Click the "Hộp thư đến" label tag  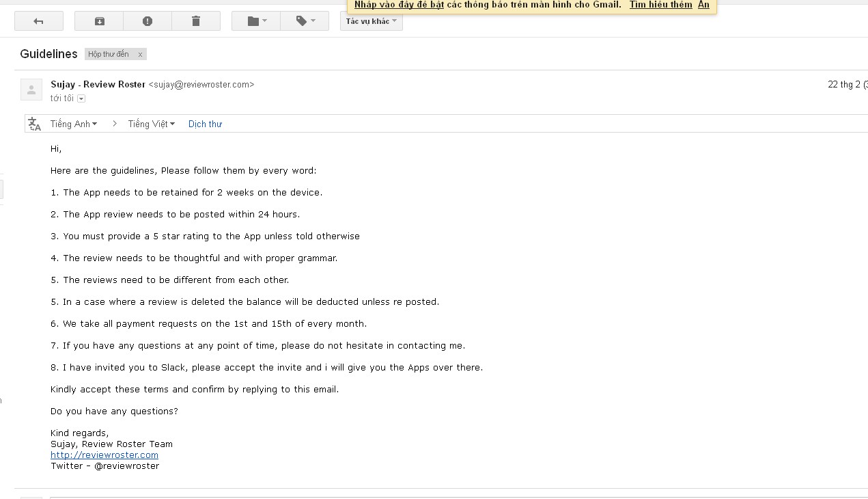point(109,55)
